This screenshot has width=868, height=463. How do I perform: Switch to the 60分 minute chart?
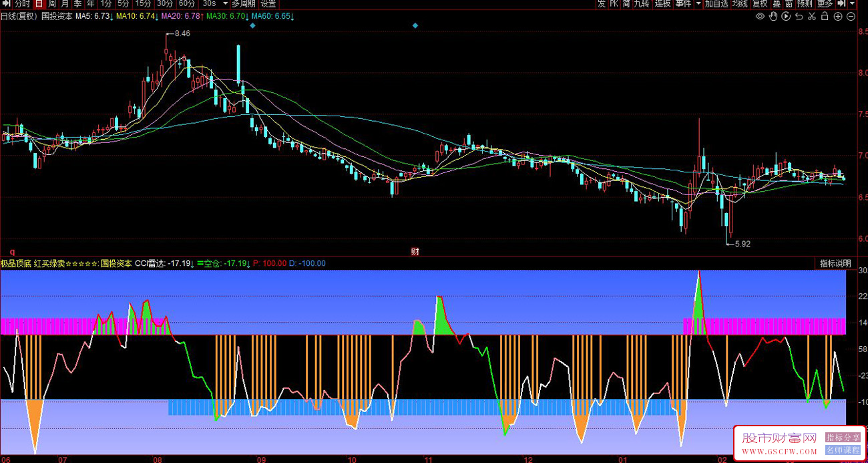pos(187,3)
